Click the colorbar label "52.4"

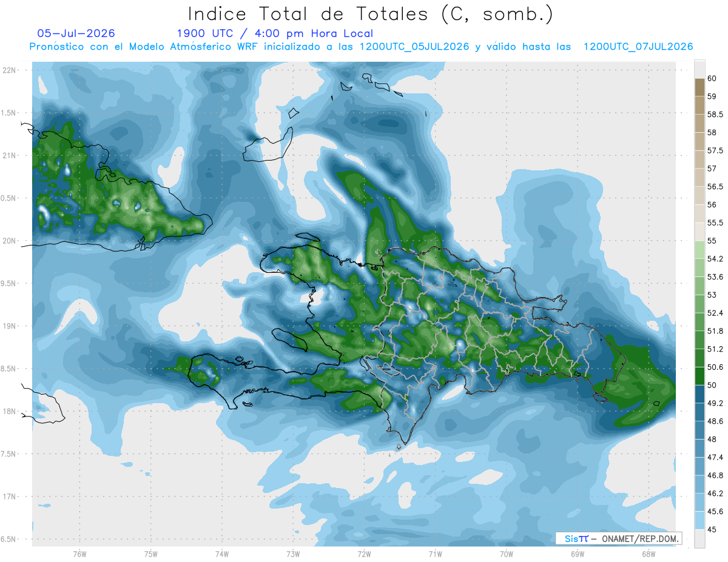point(716,313)
